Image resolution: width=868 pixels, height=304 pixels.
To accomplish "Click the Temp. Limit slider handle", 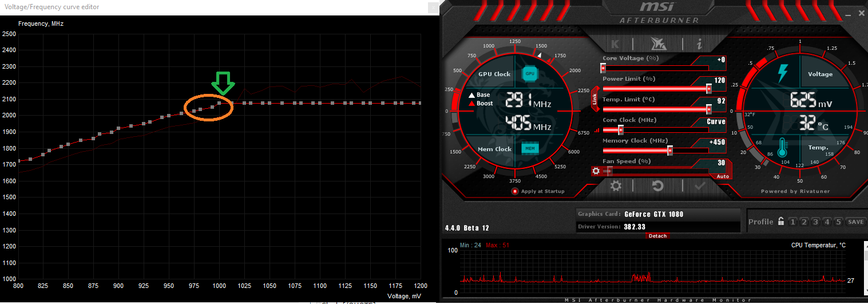I will (x=709, y=109).
